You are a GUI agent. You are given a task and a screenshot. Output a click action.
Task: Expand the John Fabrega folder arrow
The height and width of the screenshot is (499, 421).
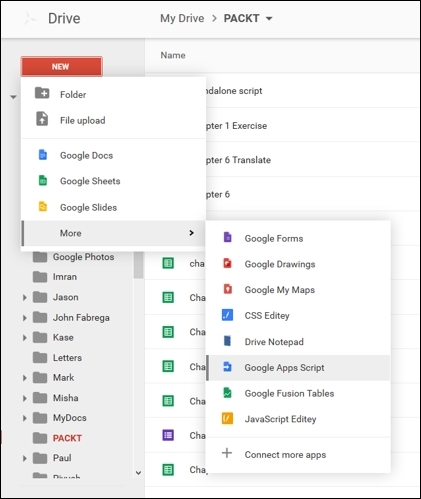coord(25,318)
